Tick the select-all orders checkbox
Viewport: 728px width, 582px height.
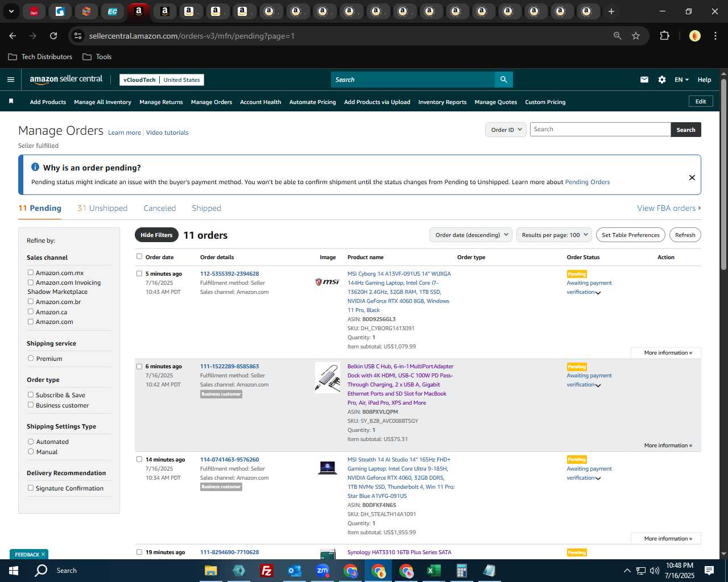139,256
